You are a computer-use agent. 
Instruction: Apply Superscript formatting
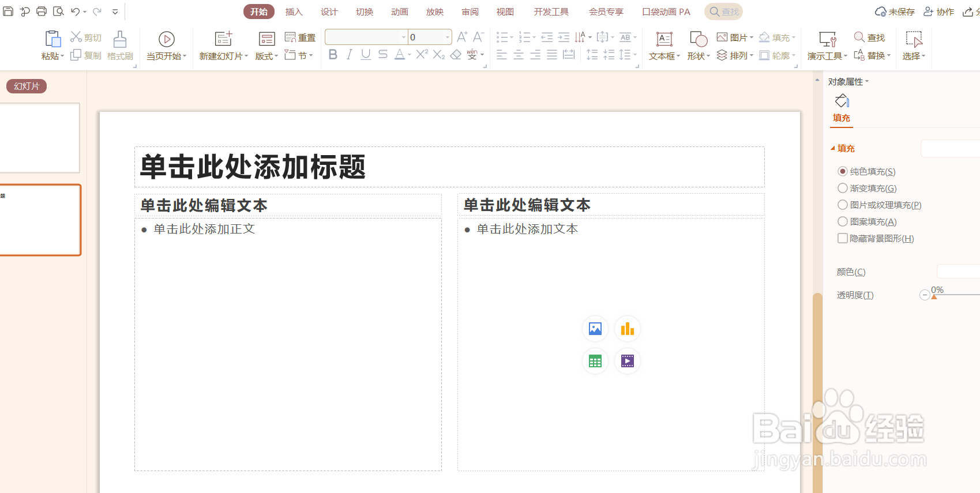[422, 54]
